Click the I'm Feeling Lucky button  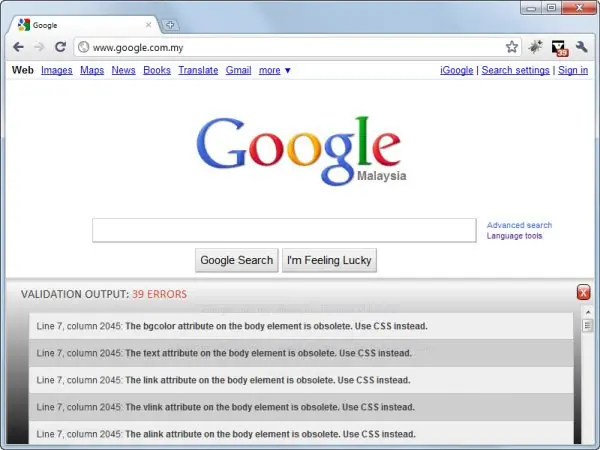329,260
